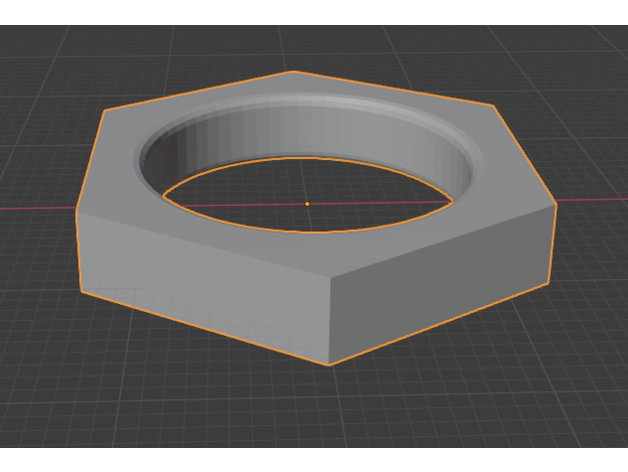628x472 pixels.
Task: Click the red X axis line left of nut
Action: click(35, 209)
